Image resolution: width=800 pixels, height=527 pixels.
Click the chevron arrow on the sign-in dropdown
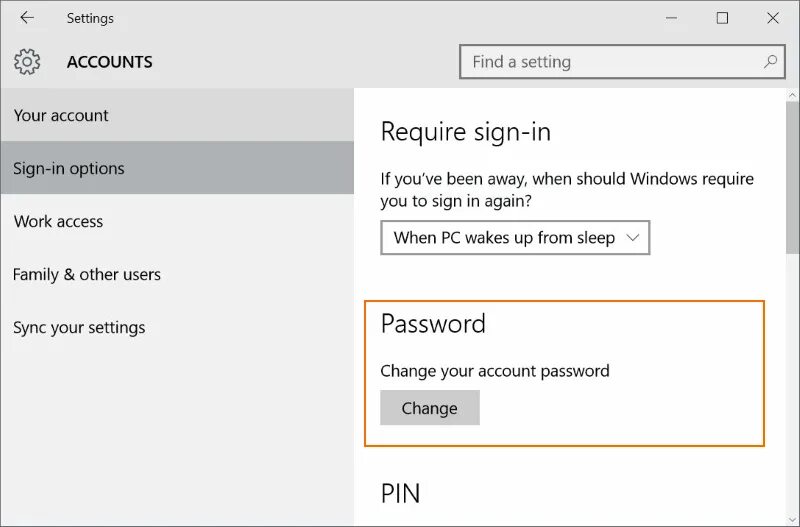click(x=632, y=238)
